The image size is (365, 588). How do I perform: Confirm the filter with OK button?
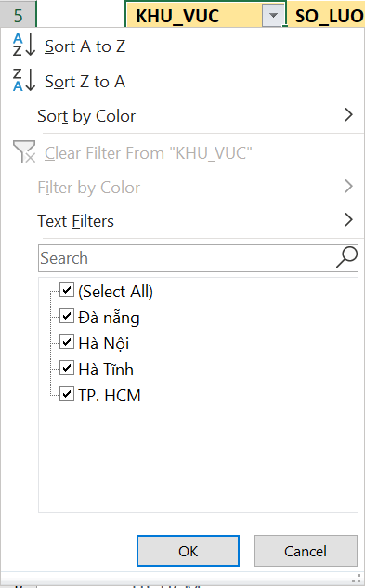(188, 551)
